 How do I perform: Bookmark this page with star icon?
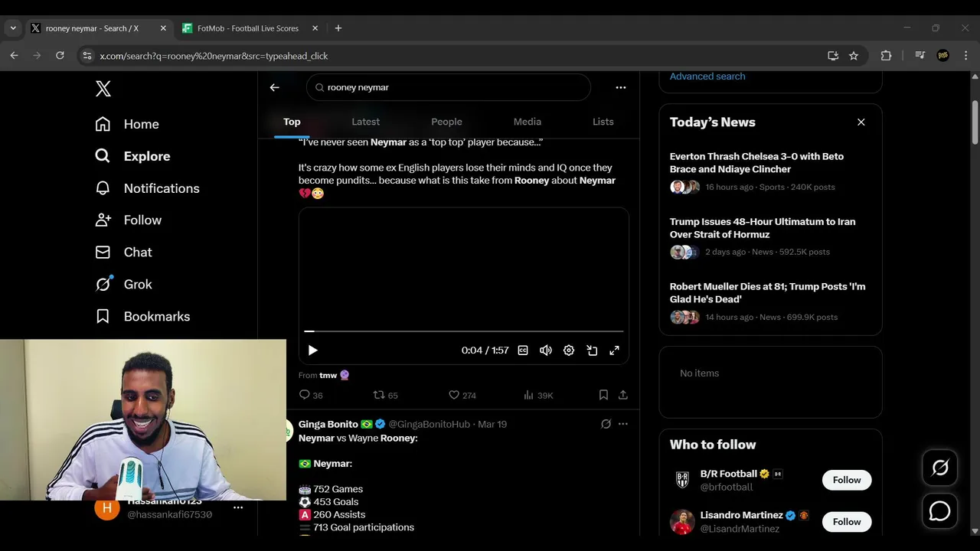click(x=854, y=56)
